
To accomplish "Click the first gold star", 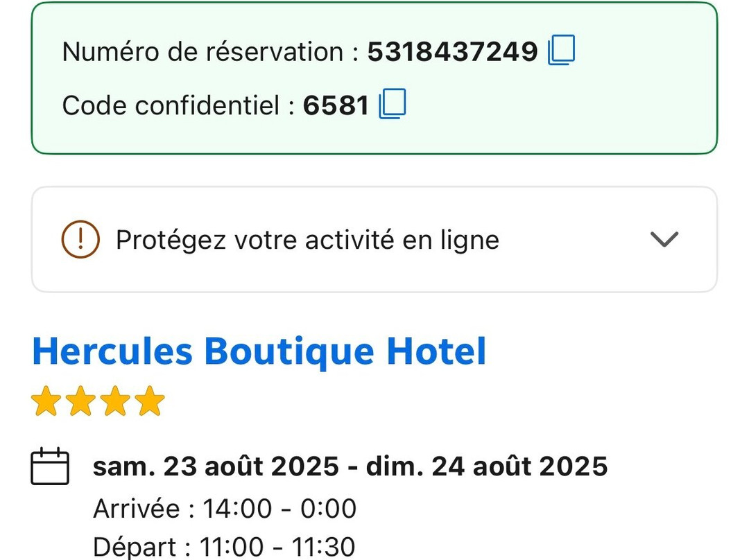I will tap(46, 402).
